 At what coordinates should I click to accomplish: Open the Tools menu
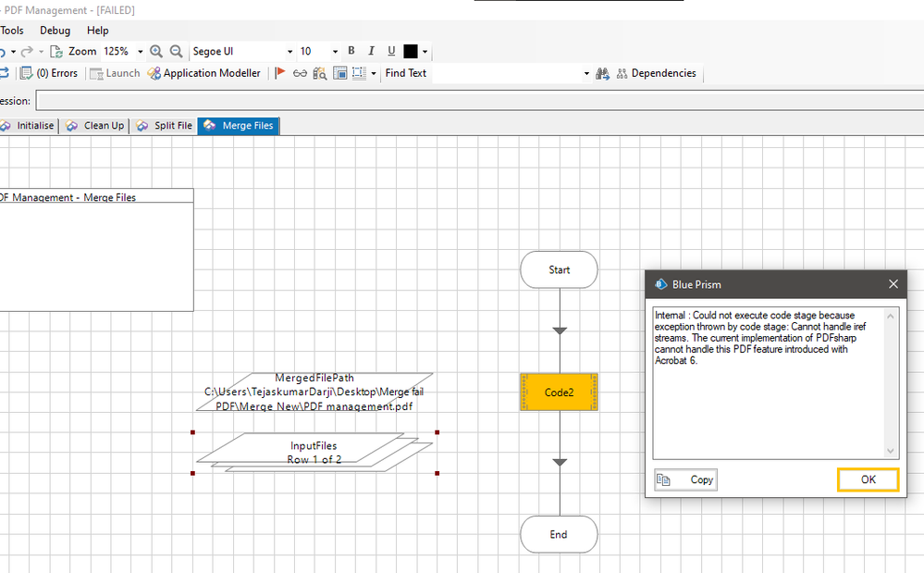[12, 31]
